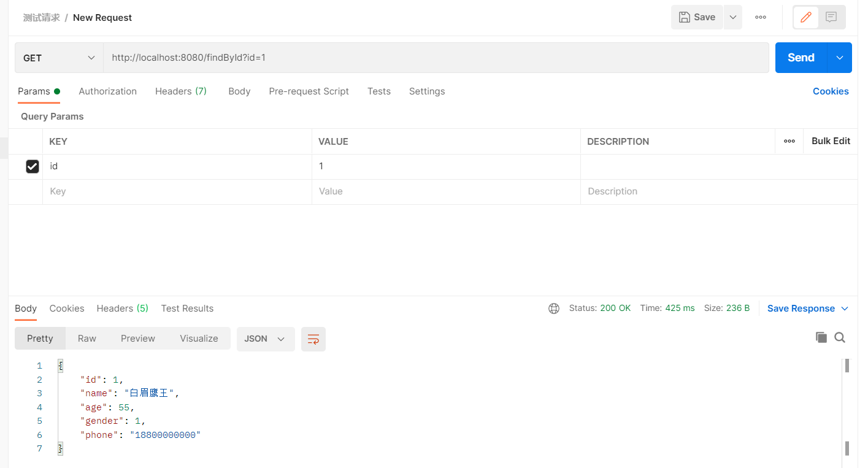This screenshot has width=868, height=468.
Task: Open Cookies from the request section
Action: tap(831, 91)
